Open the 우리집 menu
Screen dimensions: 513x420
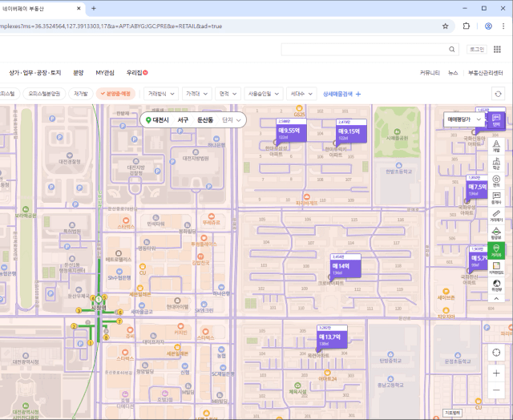(137, 73)
